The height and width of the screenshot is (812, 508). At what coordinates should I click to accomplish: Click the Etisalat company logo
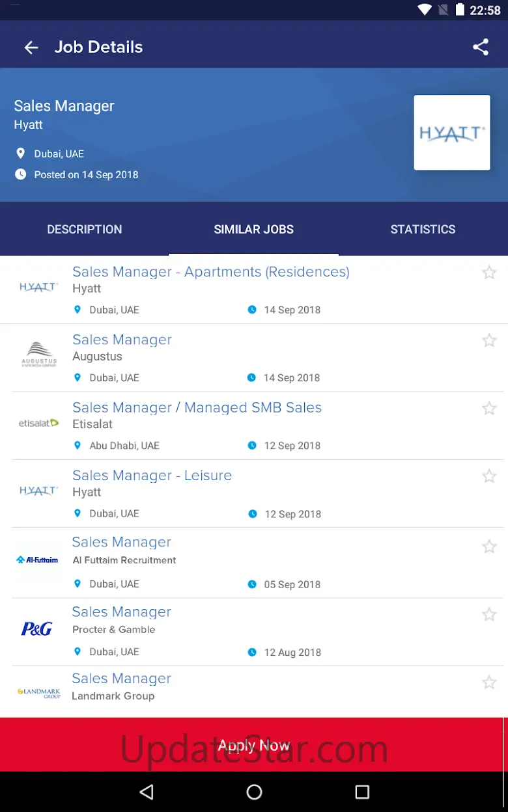point(38,423)
